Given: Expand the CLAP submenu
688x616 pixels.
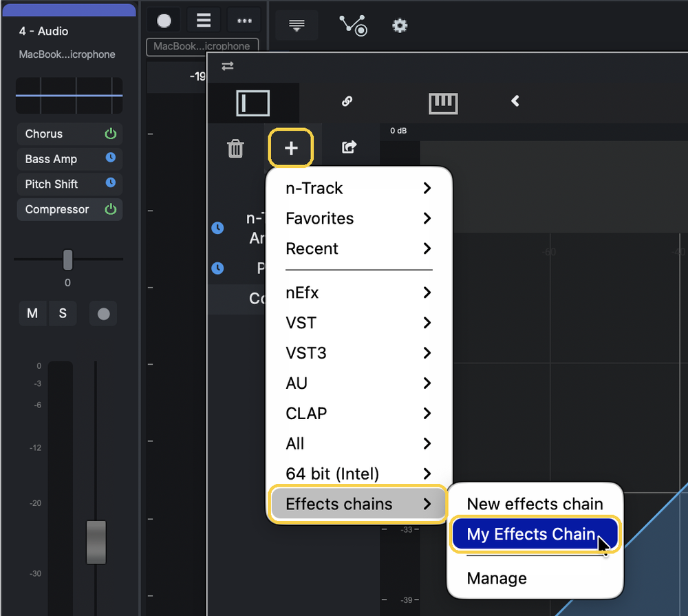Looking at the screenshot, I should (358, 413).
